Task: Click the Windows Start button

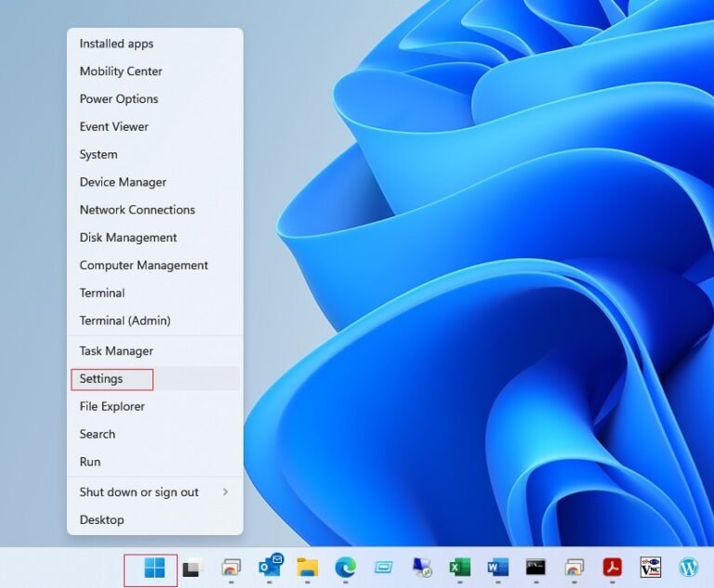Action: coord(154,568)
